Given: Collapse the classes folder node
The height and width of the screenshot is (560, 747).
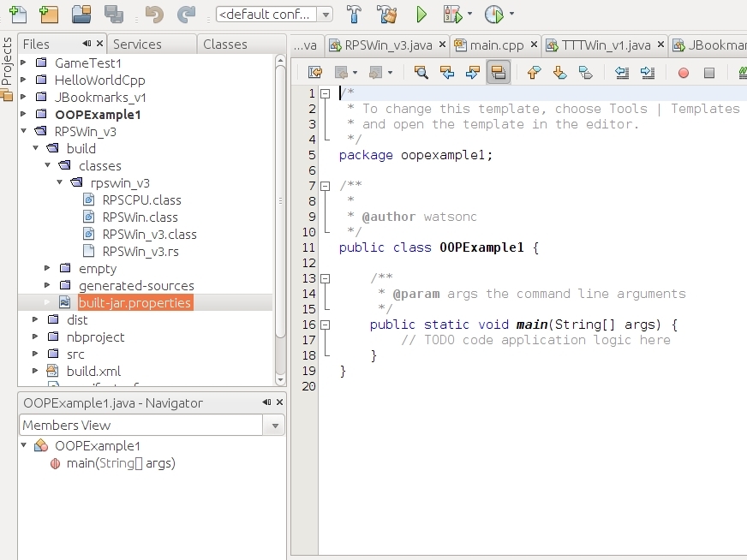Looking at the screenshot, I should (47, 164).
